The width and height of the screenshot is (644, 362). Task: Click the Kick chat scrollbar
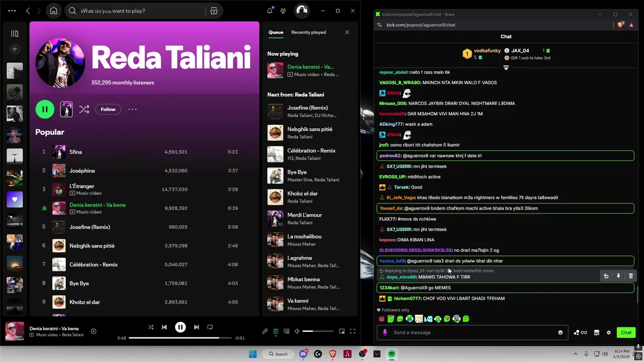coord(638,295)
